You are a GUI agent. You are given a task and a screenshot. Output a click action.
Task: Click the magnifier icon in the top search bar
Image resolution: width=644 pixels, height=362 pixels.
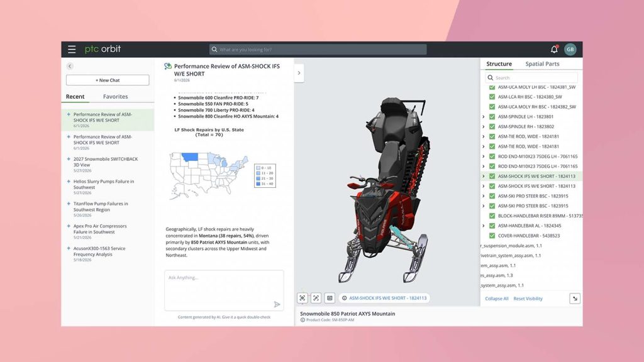coord(214,49)
